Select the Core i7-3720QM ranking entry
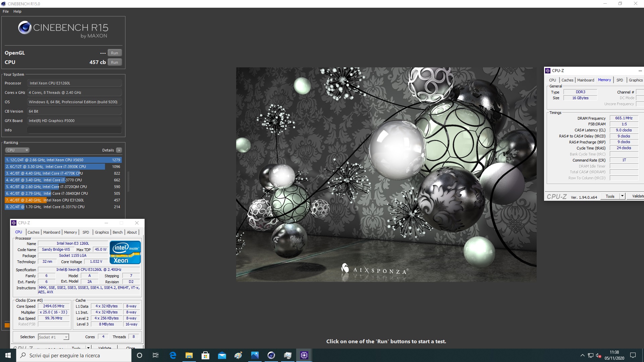The width and height of the screenshot is (644, 362). [63, 187]
